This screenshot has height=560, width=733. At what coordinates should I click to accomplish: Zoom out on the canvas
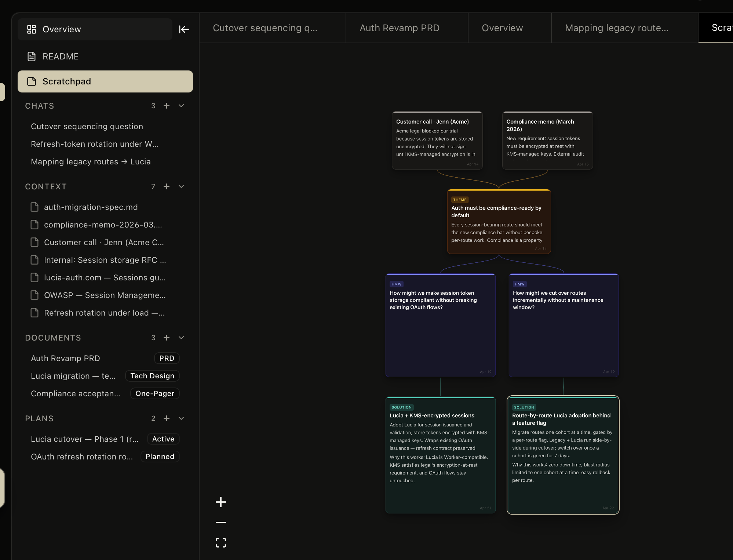220,522
